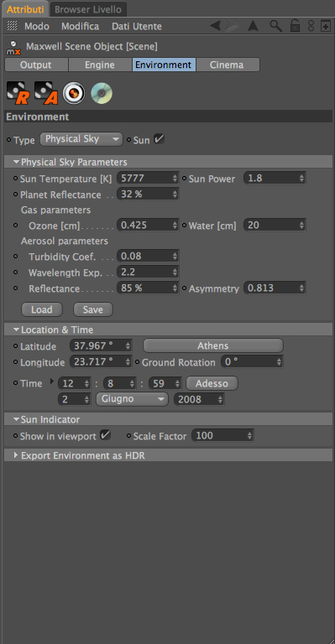
Task: Toggle the Sun checkbox
Action: (x=159, y=139)
